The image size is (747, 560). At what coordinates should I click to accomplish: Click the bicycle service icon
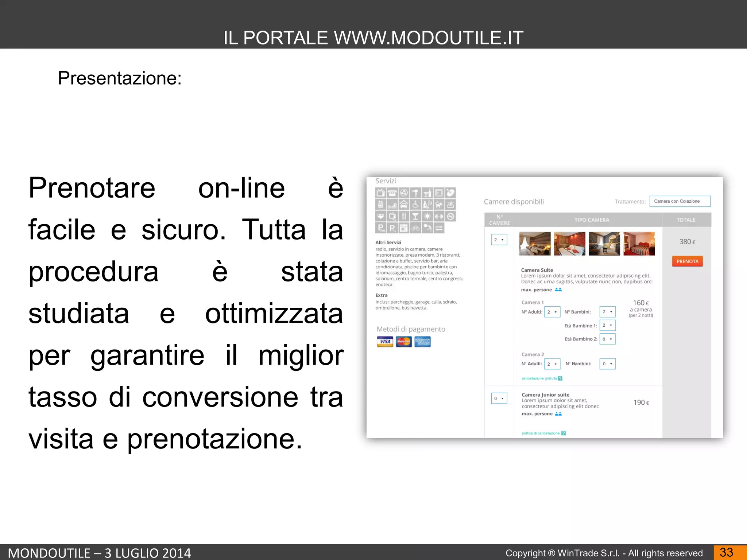[415, 228]
